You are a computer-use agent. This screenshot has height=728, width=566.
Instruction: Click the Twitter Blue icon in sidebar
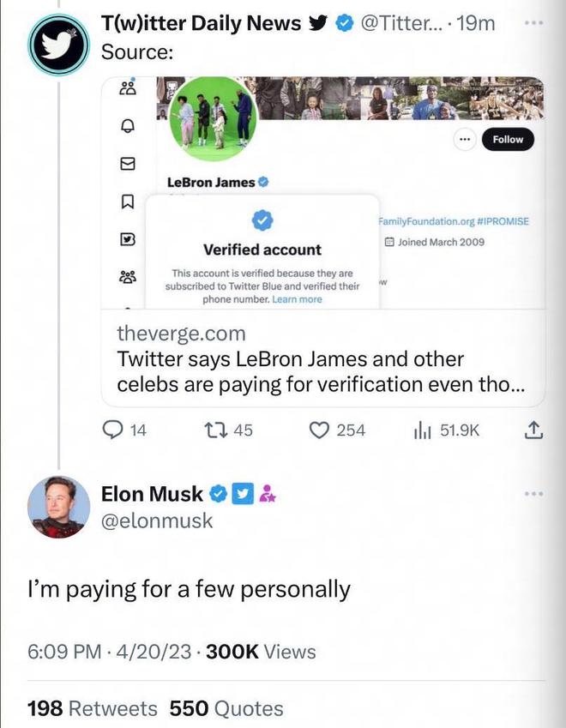coord(128,240)
